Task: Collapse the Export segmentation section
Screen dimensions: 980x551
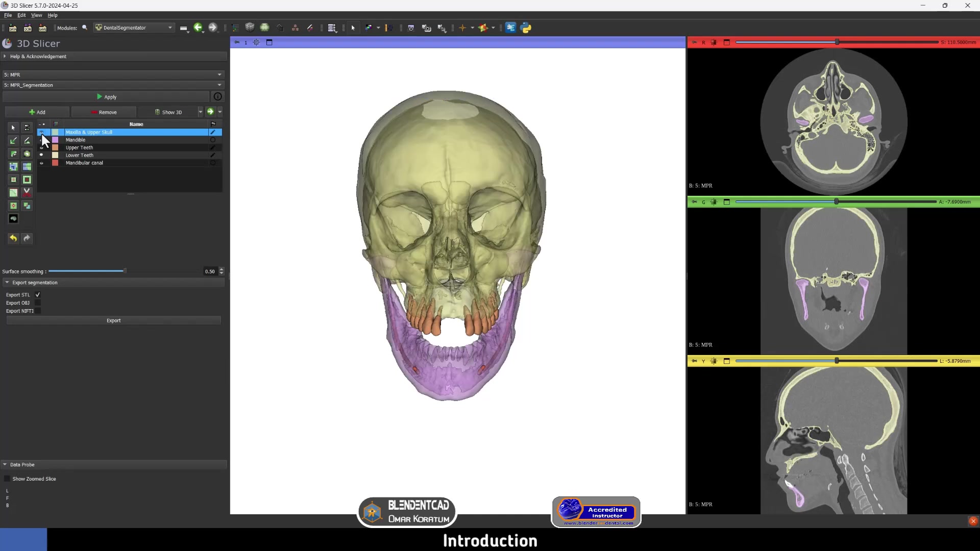Action: [7, 282]
